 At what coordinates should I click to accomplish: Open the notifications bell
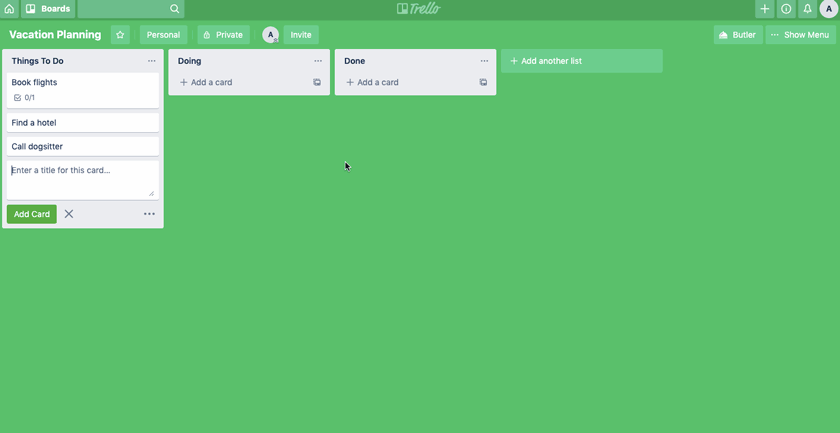point(807,9)
